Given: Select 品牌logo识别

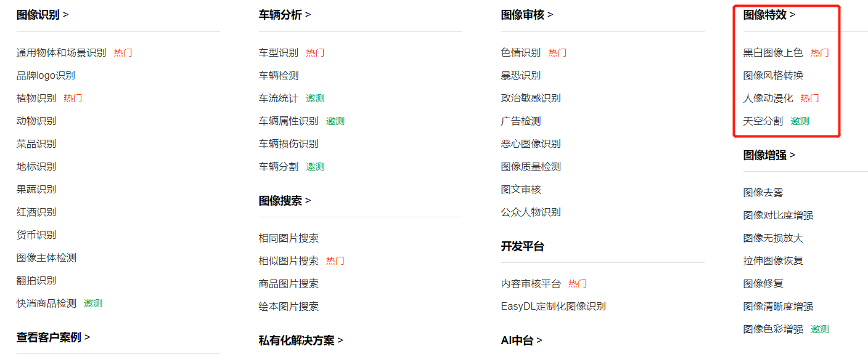Looking at the screenshot, I should (x=46, y=76).
